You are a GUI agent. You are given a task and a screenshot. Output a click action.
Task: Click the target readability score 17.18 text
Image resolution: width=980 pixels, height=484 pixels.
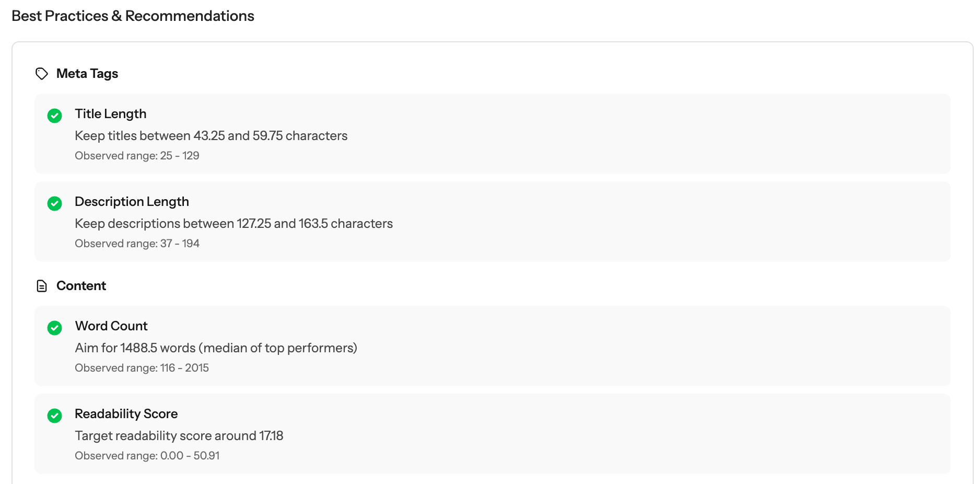(179, 436)
